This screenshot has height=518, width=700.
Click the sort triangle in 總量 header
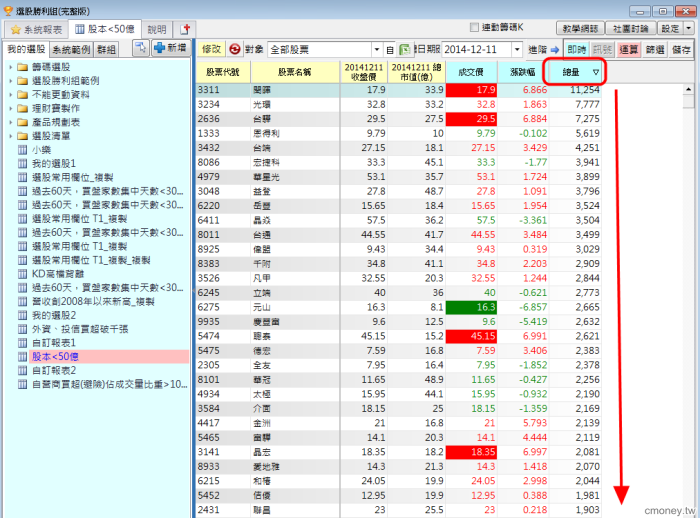[x=596, y=72]
